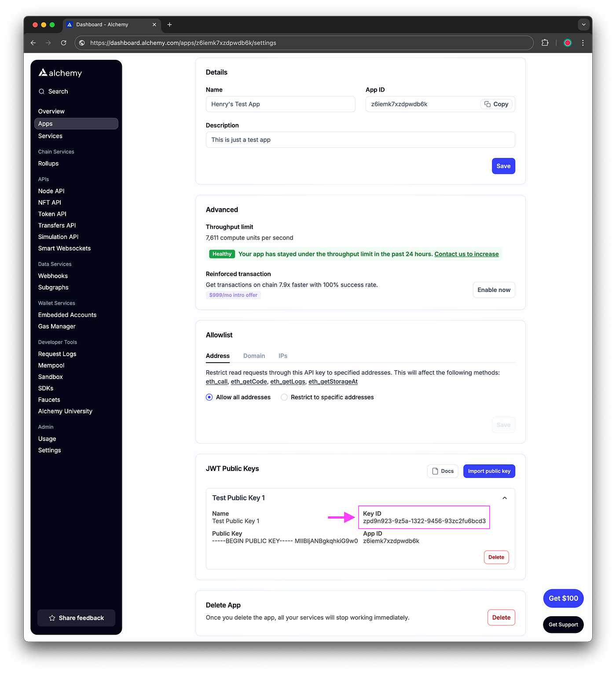Open Transfers API in the sidebar
The height and width of the screenshot is (673, 616).
coord(57,225)
